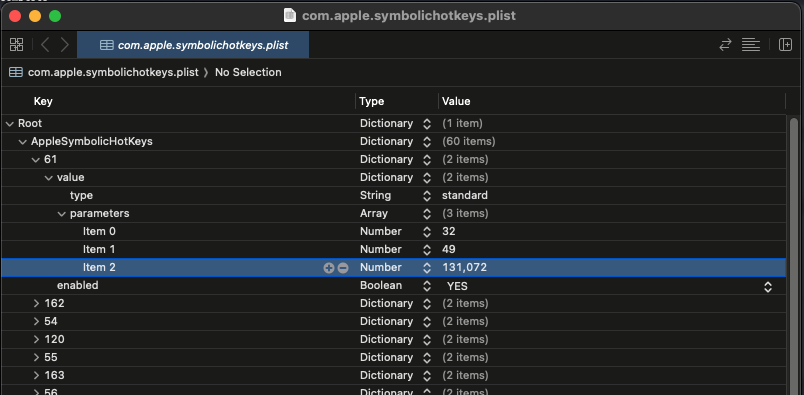804x395 pixels.
Task: Click the plist icon in the breadcrumb
Action: [x=16, y=72]
